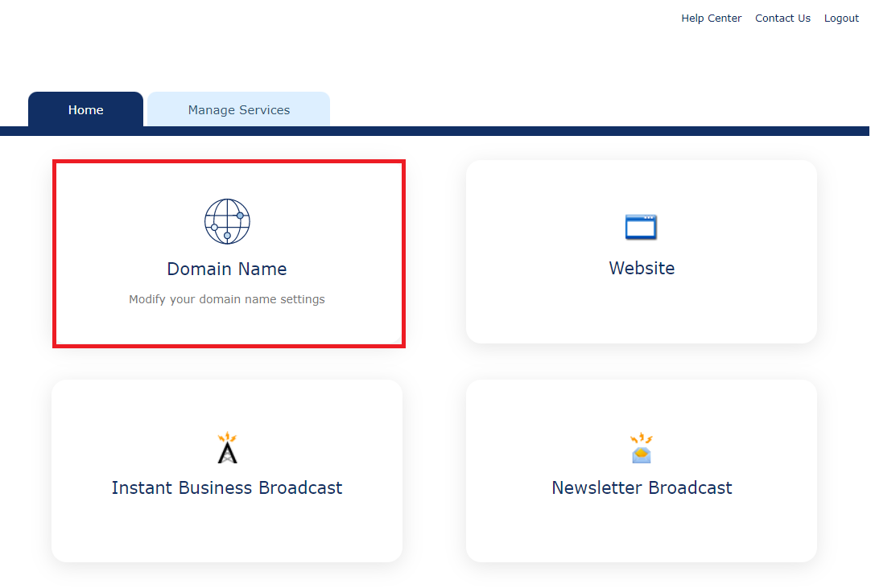
Task: Click the globe icon on the Domain Name card
Action: pyautogui.click(x=227, y=221)
